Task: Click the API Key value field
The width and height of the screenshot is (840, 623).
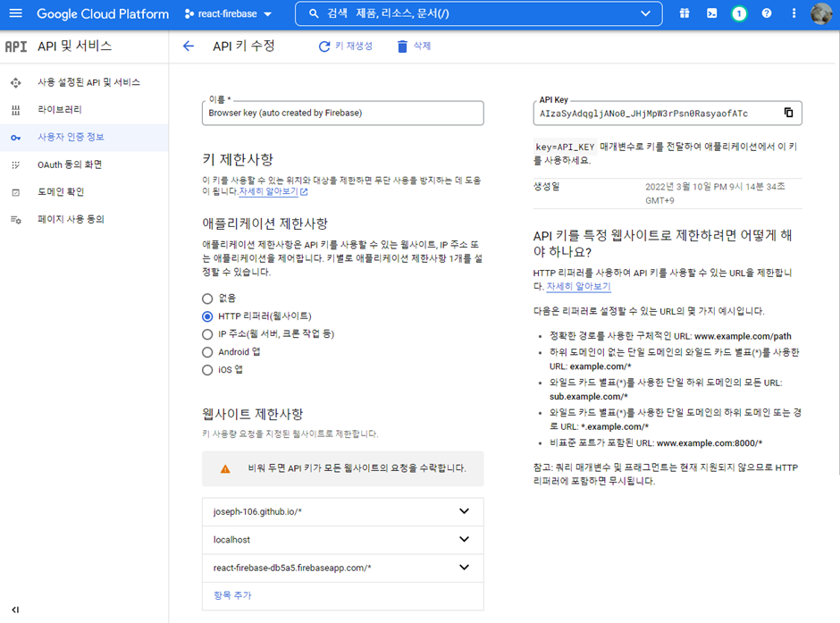Action: (668, 113)
